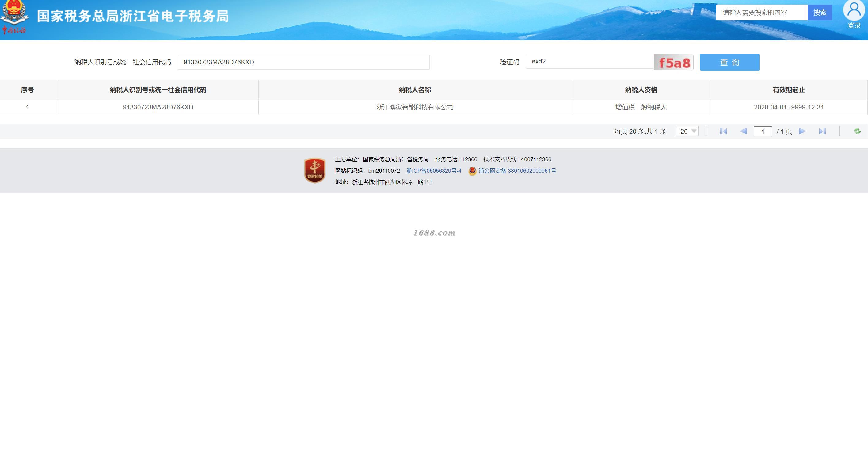Go to next page arrow icon
The width and height of the screenshot is (868, 464).
(x=802, y=131)
